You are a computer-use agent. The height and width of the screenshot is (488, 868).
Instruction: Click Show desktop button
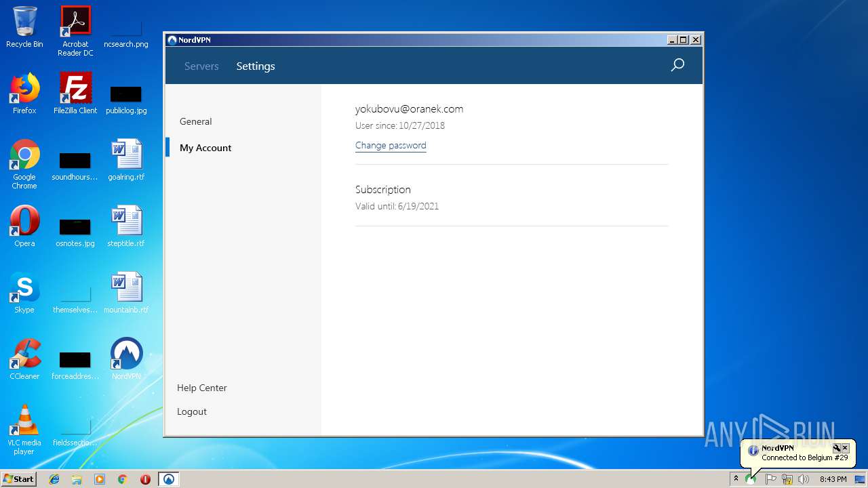861,479
